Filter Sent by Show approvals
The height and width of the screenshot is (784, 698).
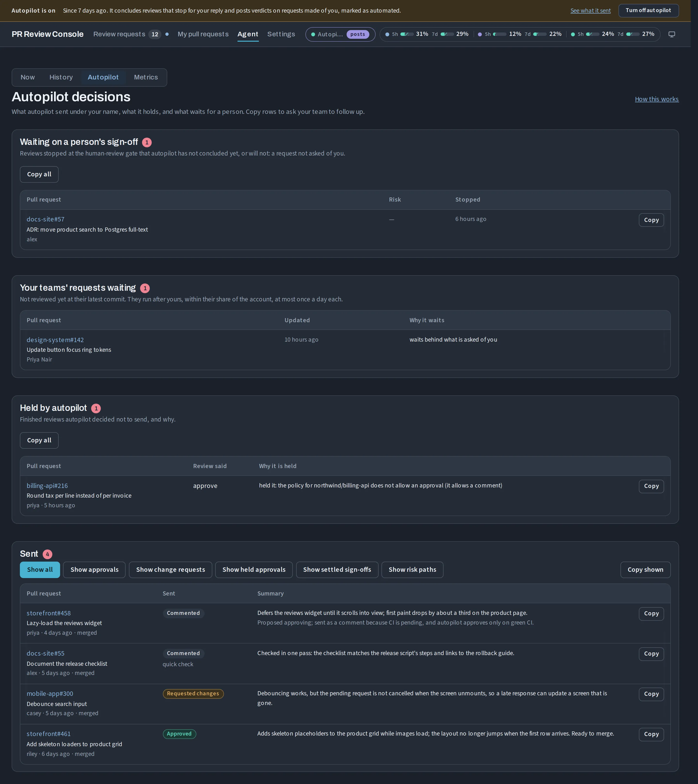click(94, 570)
